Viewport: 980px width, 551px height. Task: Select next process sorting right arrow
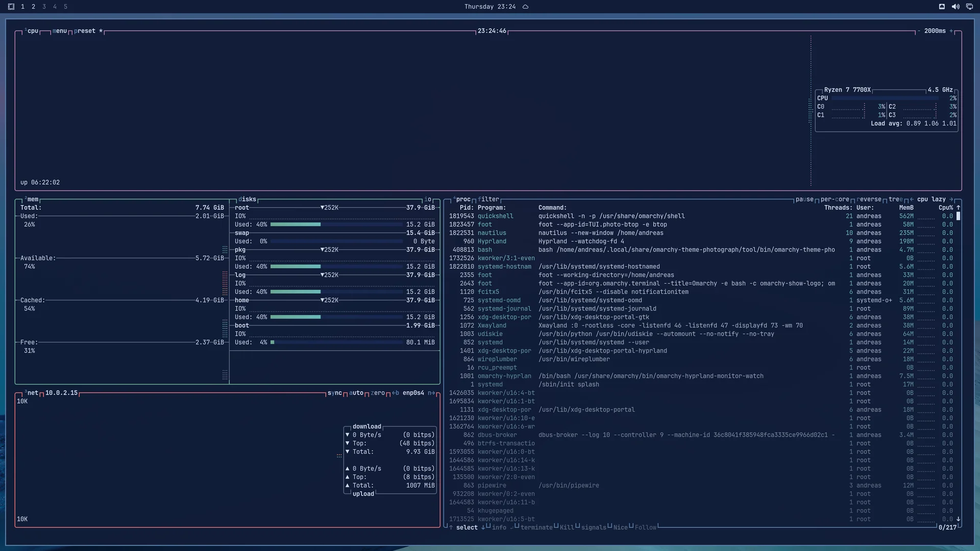tap(951, 199)
